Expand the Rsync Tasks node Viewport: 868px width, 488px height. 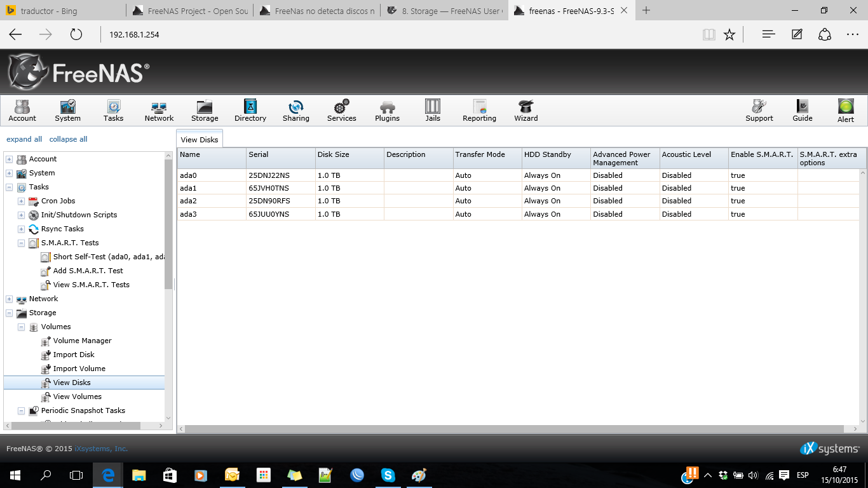(x=21, y=229)
